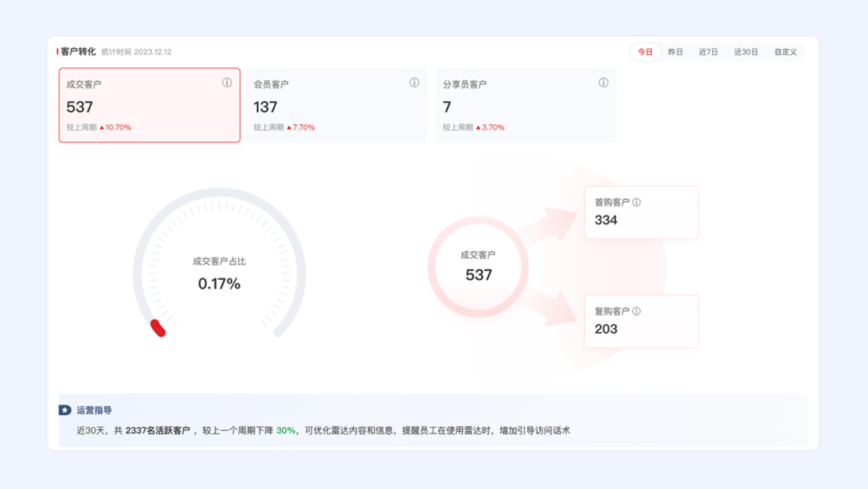Switch to the 近30日 time filter
868x489 pixels.
(747, 51)
